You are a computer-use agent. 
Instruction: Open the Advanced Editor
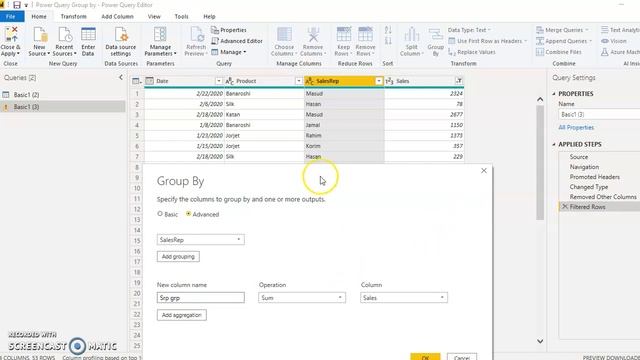[x=237, y=41]
